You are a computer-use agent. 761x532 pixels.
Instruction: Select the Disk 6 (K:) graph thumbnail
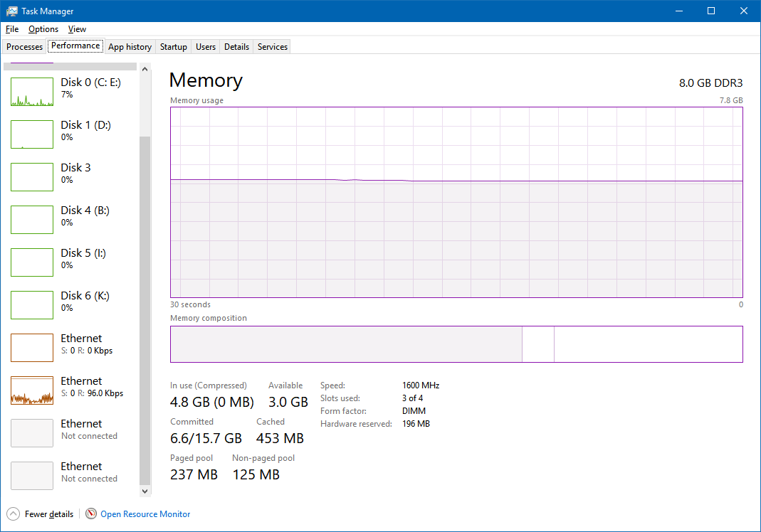point(32,305)
